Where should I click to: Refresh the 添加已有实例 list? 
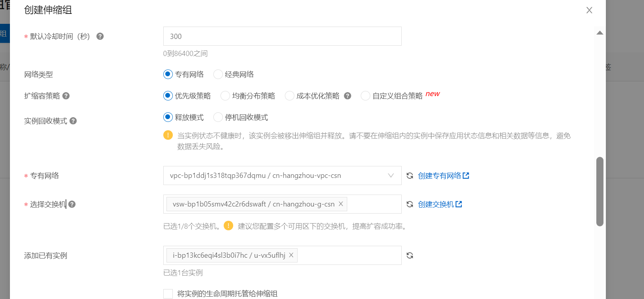tap(410, 255)
